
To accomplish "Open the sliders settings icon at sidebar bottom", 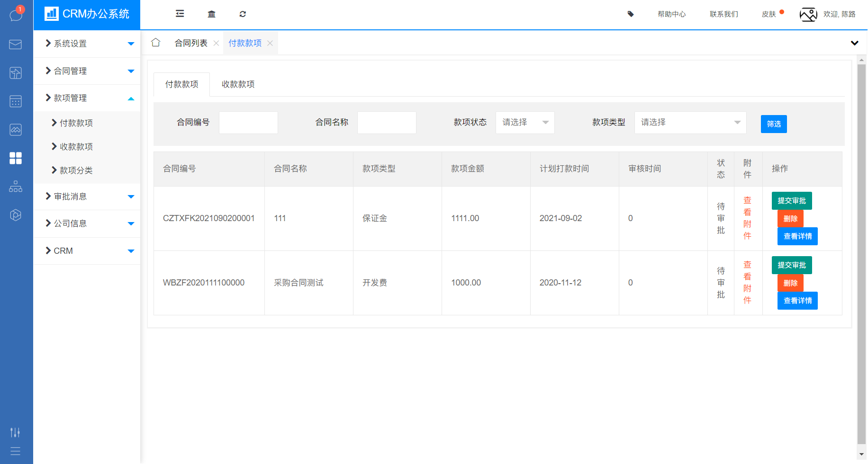I will (x=16, y=432).
